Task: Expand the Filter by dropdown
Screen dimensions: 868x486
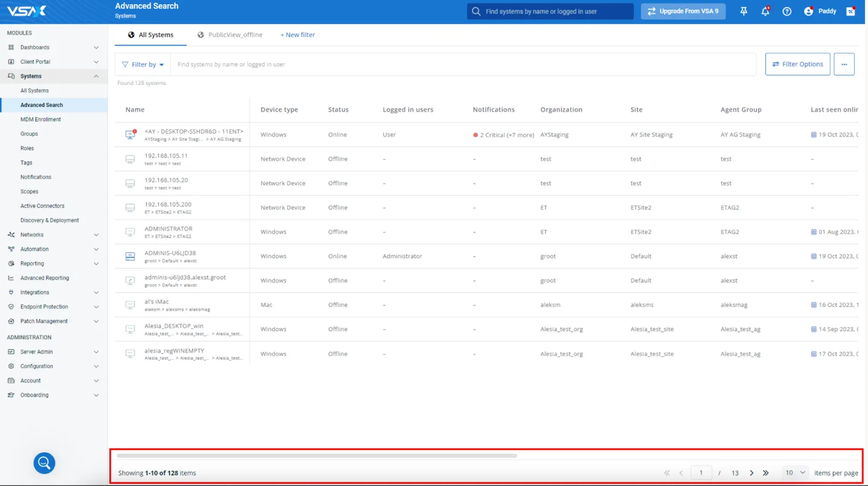Action: (x=143, y=64)
